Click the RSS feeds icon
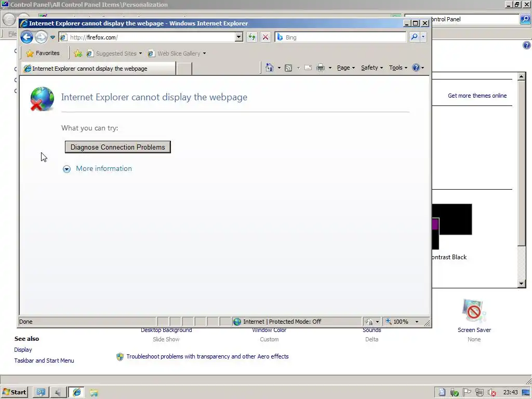Screen dimensions: 532x399 [x=288, y=68]
